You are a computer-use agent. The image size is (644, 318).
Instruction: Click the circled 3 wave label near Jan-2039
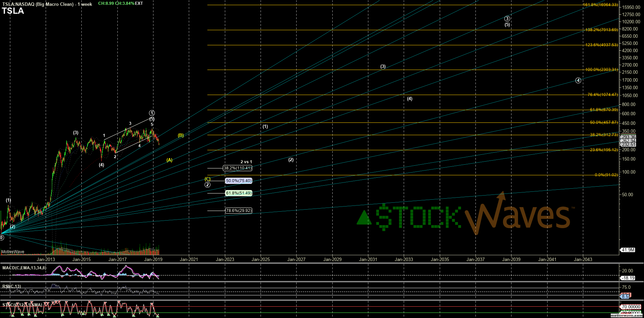pyautogui.click(x=507, y=19)
